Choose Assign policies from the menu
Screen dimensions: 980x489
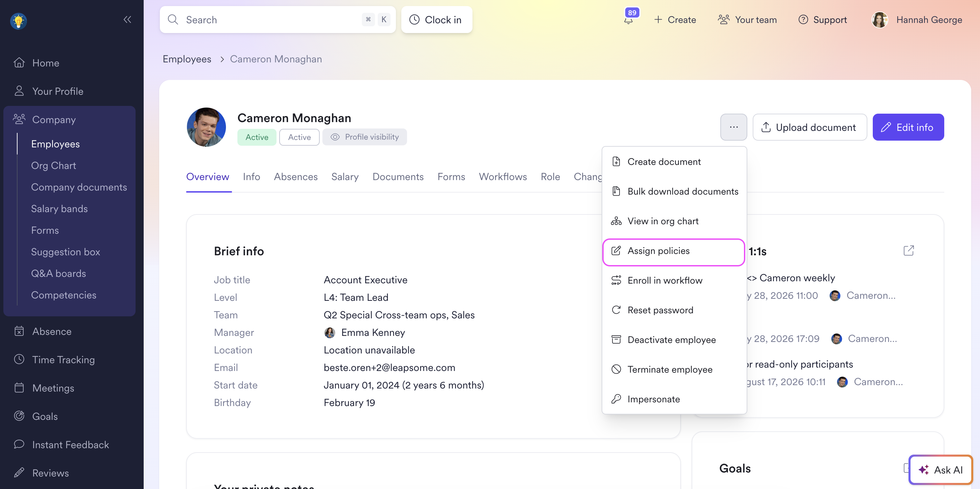click(x=674, y=252)
